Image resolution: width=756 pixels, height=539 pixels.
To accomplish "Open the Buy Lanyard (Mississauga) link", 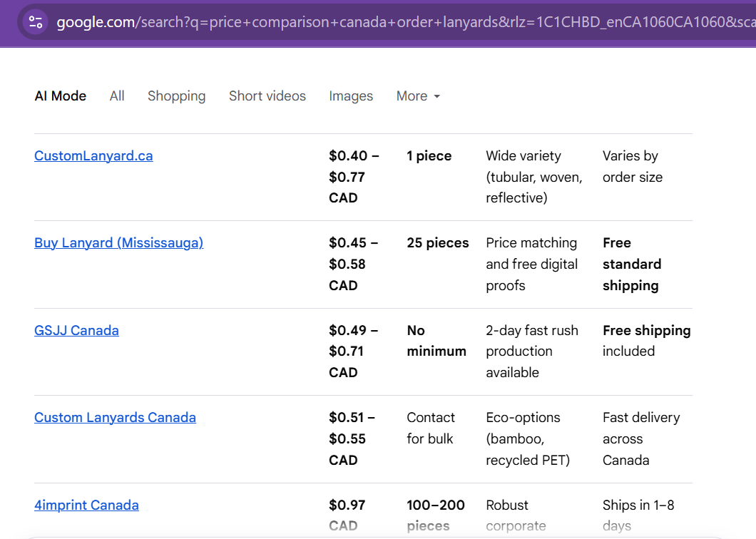I will (x=118, y=242).
